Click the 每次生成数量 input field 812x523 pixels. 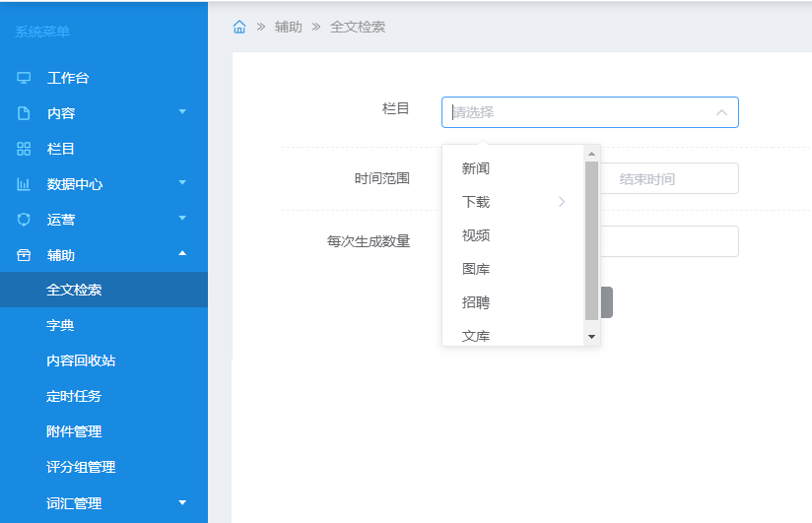(x=669, y=241)
